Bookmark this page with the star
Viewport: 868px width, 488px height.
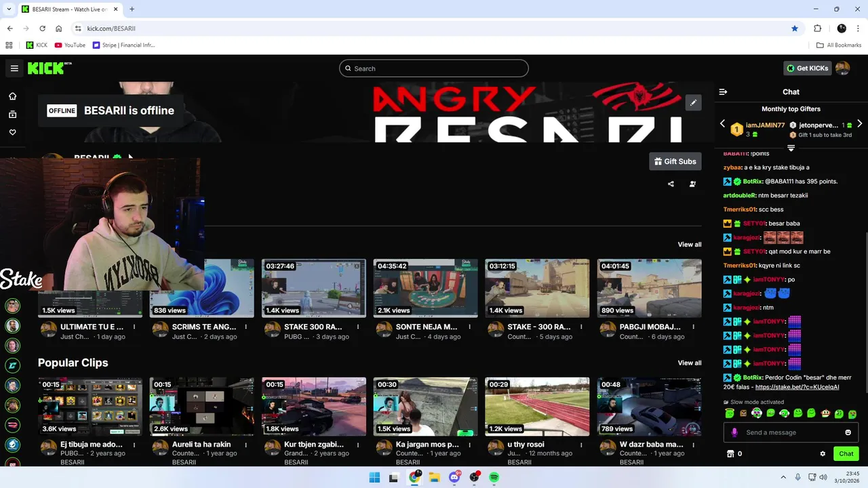795,28
